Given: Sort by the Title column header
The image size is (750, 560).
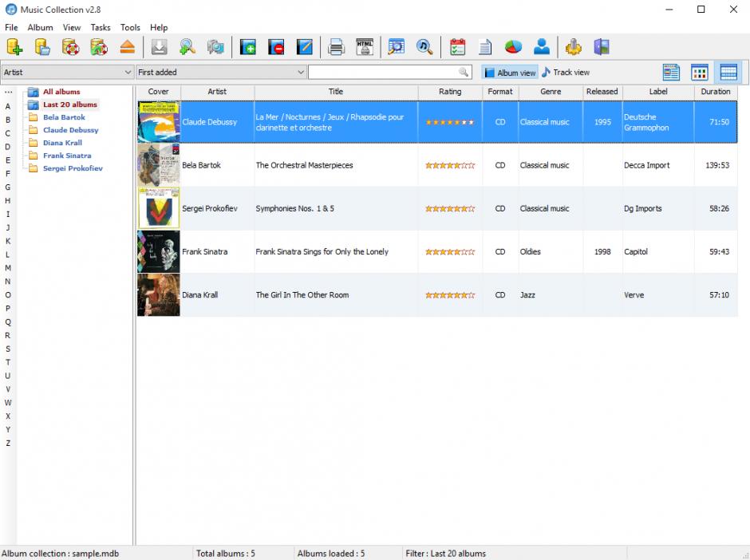Looking at the screenshot, I should [336, 92].
